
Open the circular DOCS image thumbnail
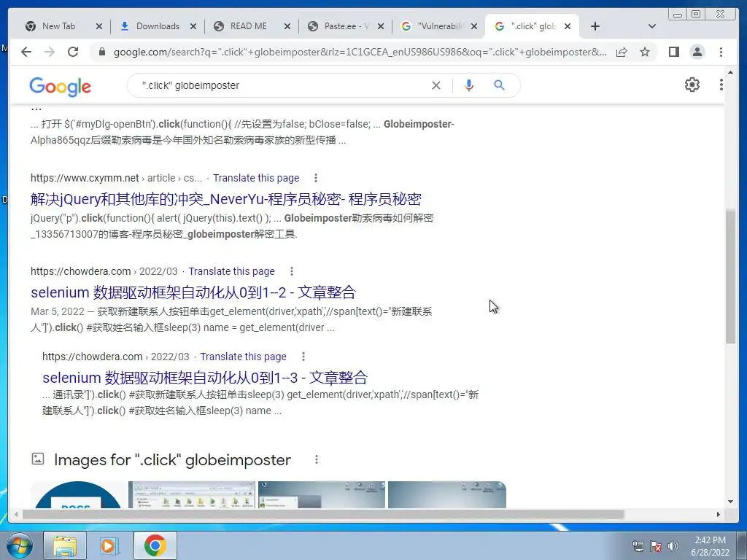79,495
